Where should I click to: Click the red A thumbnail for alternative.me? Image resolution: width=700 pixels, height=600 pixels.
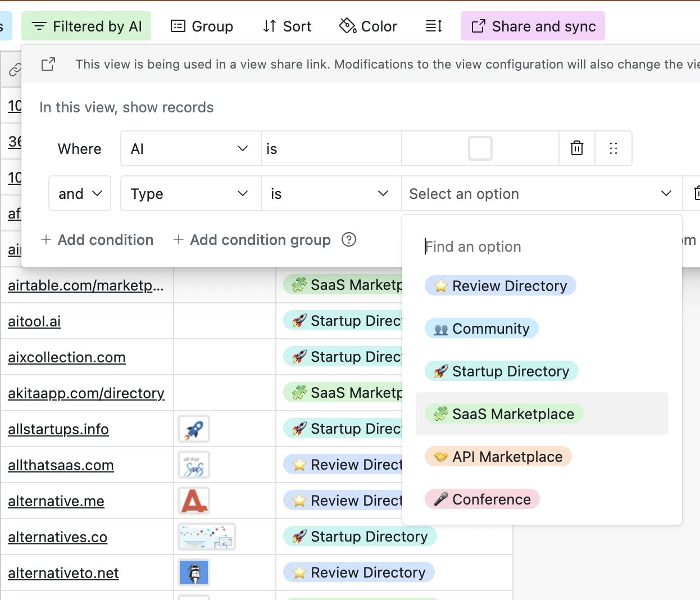point(194,501)
